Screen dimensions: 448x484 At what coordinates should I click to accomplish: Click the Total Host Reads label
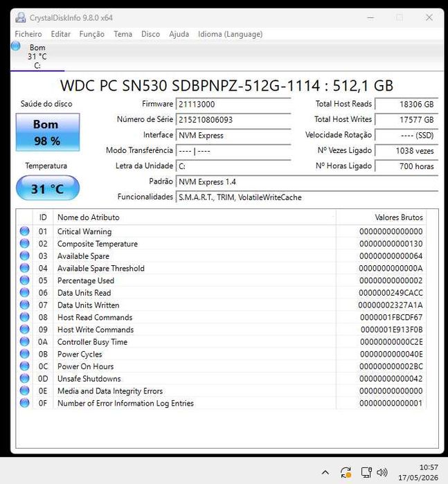tap(343, 104)
